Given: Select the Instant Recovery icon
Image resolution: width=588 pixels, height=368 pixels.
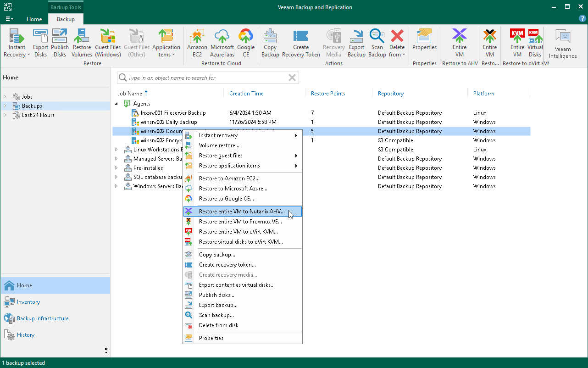Looking at the screenshot, I should [17, 41].
